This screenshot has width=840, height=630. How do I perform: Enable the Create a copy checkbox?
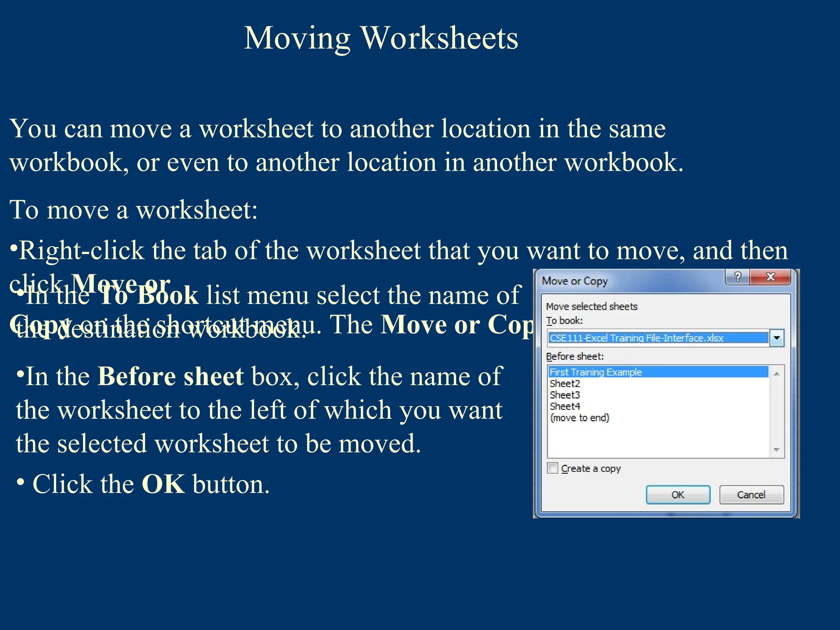tap(553, 468)
